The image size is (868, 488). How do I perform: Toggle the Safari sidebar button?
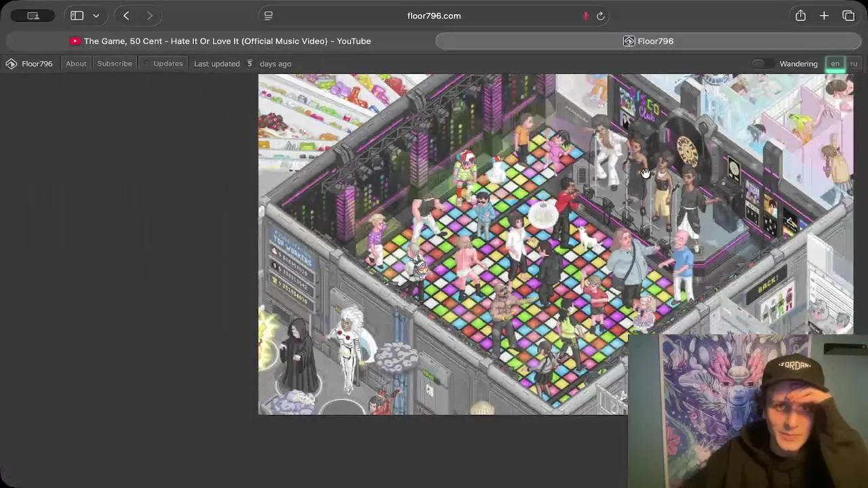[x=77, y=16]
